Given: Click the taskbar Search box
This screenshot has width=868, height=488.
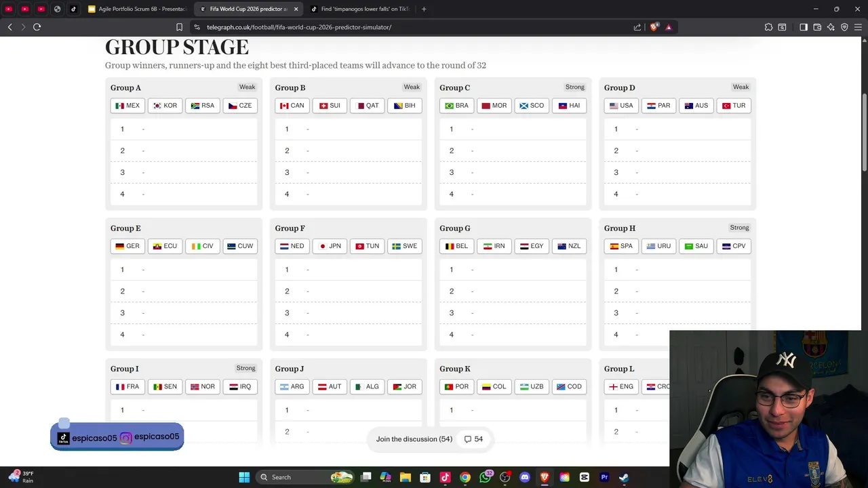Looking at the screenshot, I should pos(306,477).
